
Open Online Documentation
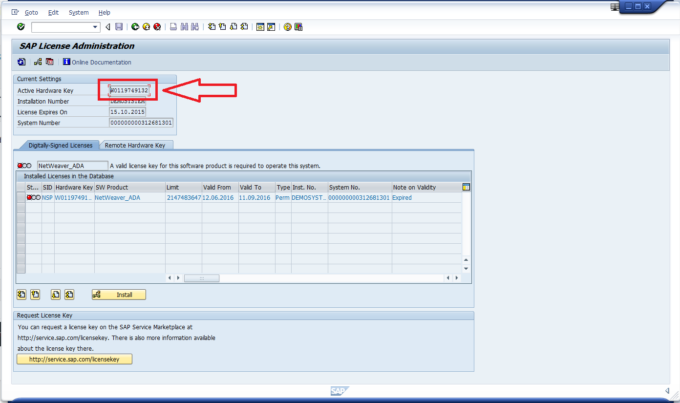click(100, 62)
